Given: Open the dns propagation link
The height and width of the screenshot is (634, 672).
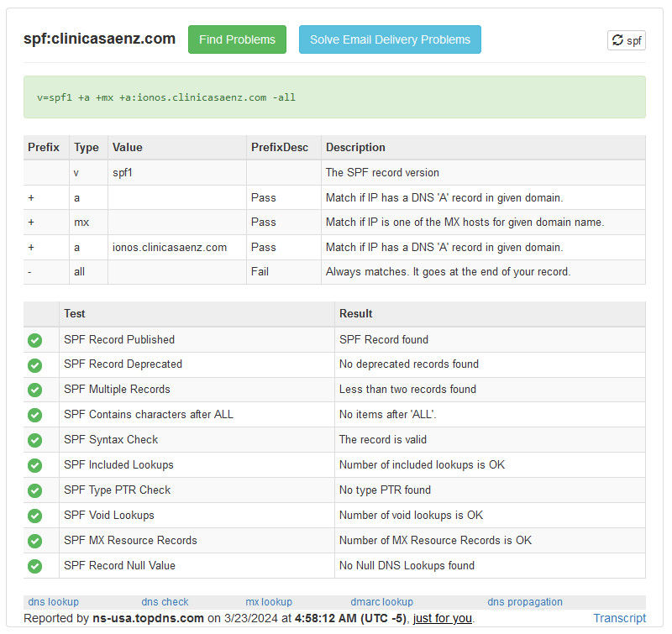Looking at the screenshot, I should point(524,602).
